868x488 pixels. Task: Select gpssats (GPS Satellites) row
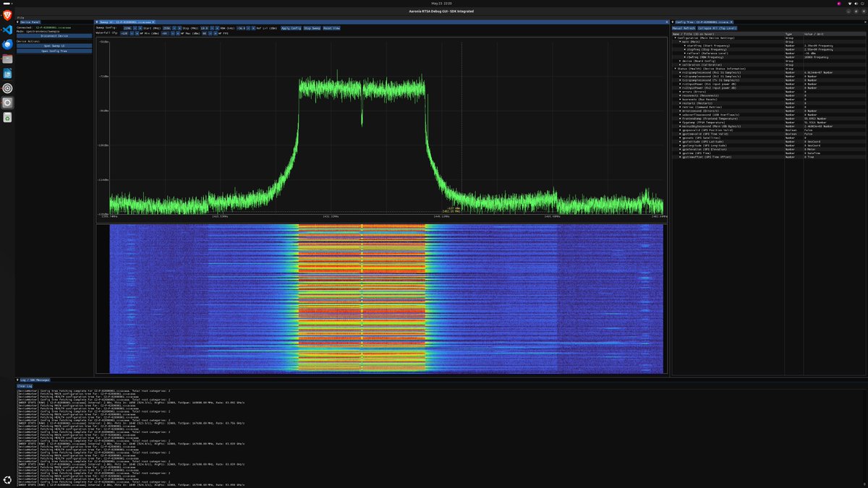click(768, 138)
